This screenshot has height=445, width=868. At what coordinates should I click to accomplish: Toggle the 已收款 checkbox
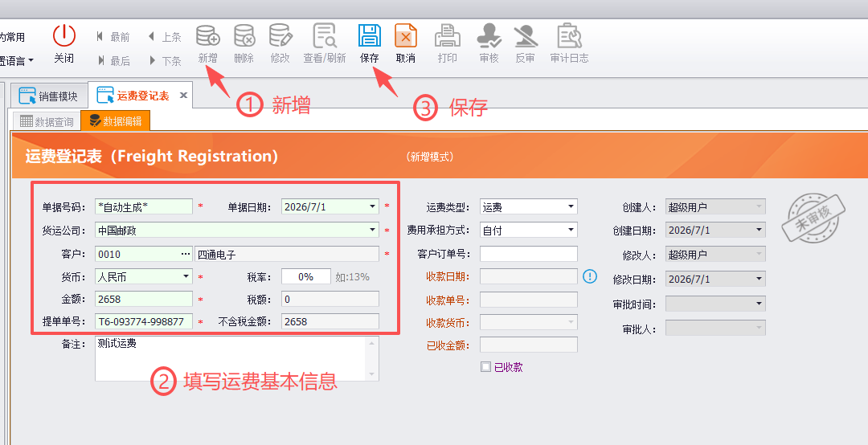(485, 366)
